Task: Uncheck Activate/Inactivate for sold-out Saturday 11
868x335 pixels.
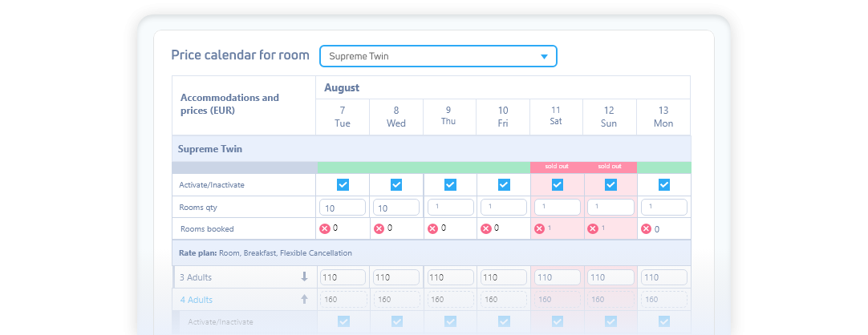Action: (557, 185)
